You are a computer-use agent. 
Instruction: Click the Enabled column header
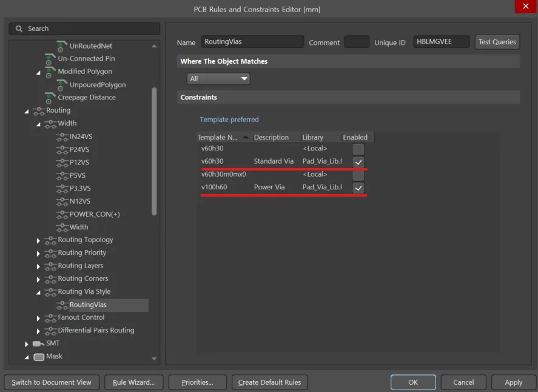(357, 137)
